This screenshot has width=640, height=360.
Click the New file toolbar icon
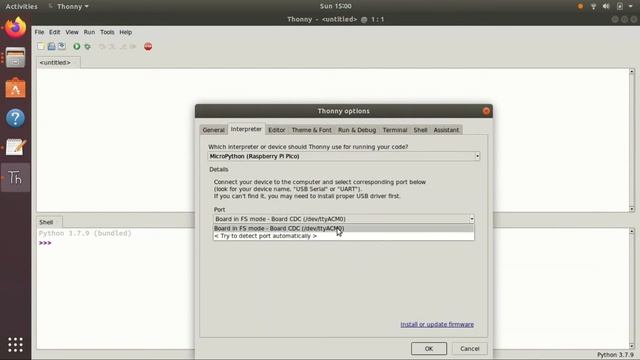[41, 47]
